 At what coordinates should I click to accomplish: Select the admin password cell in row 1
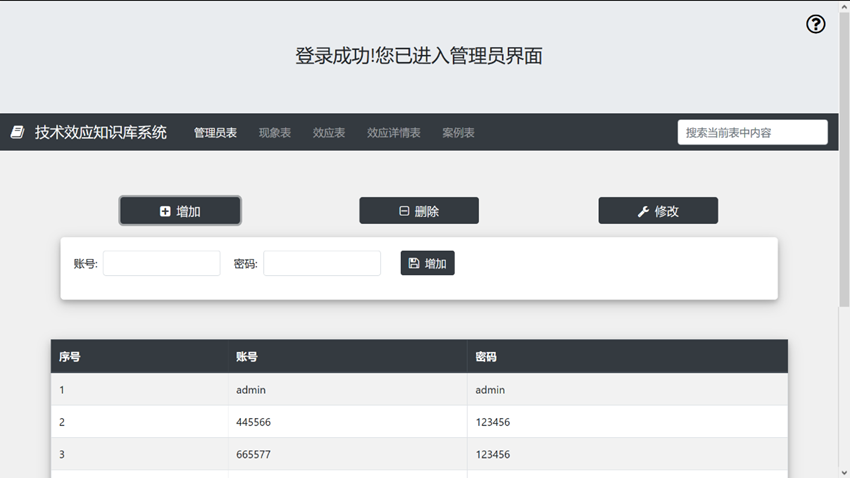628,390
